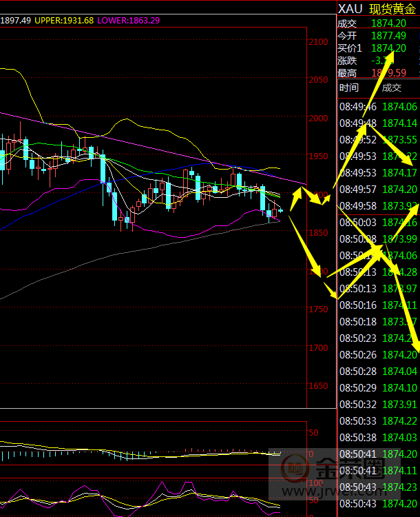The image size is (420, 517).
Task: Click the 1700 price axis label
Action: [x=319, y=348]
